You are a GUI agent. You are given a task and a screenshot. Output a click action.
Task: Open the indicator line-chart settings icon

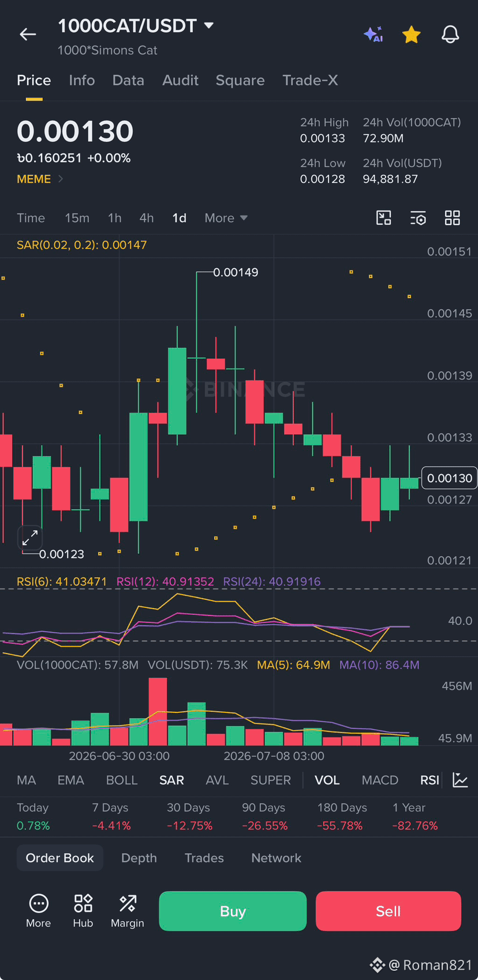point(460,780)
